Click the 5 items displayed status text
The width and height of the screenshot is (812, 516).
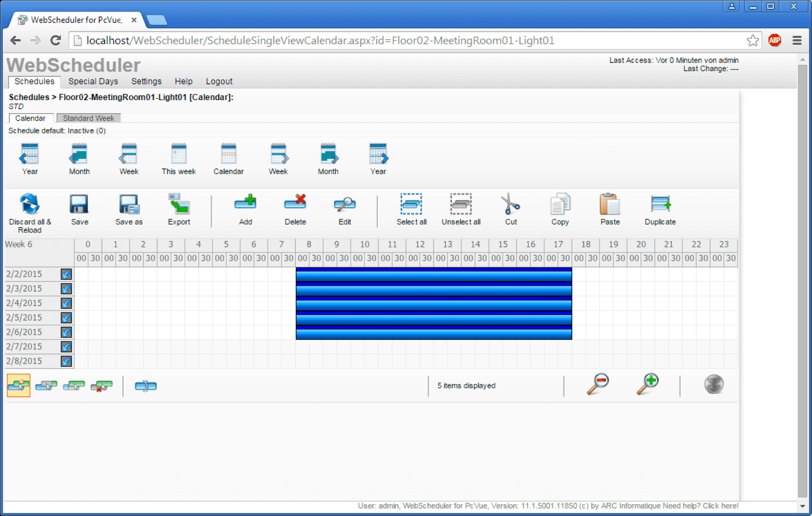point(466,385)
